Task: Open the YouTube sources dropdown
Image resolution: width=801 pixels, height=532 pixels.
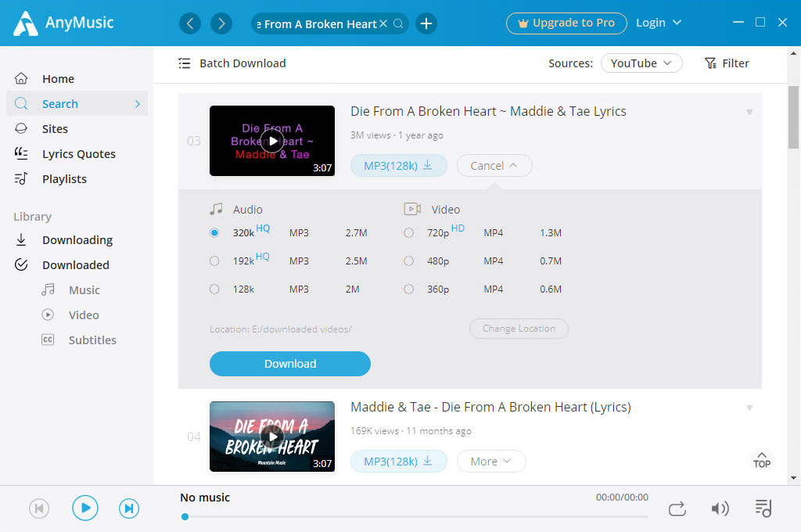Action: 641,63
